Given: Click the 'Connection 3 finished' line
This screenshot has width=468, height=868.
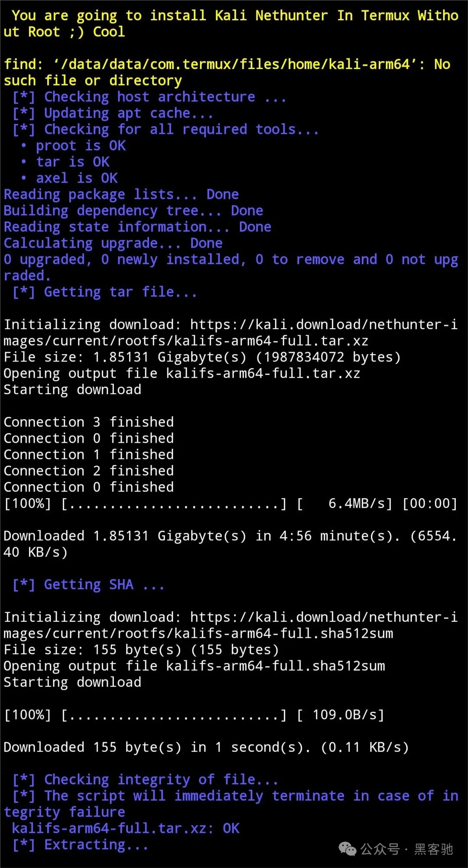Looking at the screenshot, I should 89,422.
